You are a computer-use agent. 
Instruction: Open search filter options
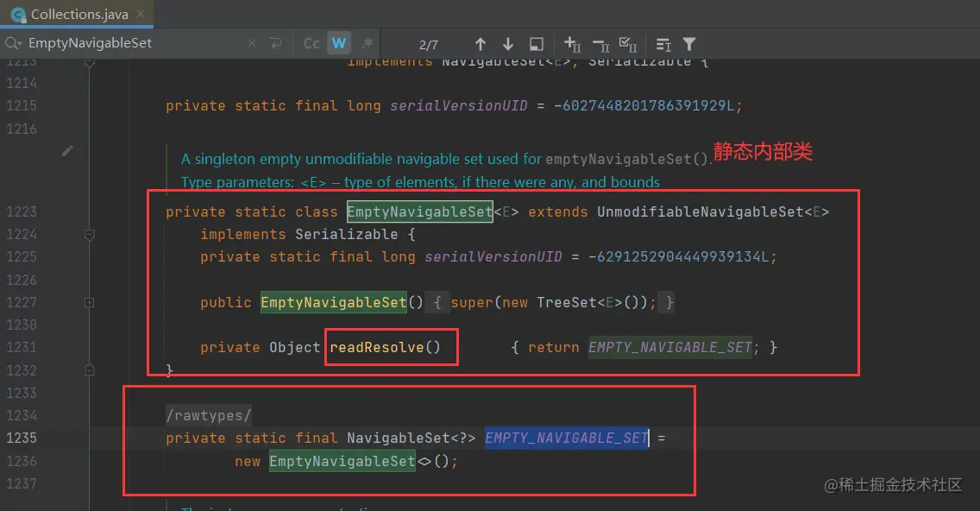pos(689,44)
